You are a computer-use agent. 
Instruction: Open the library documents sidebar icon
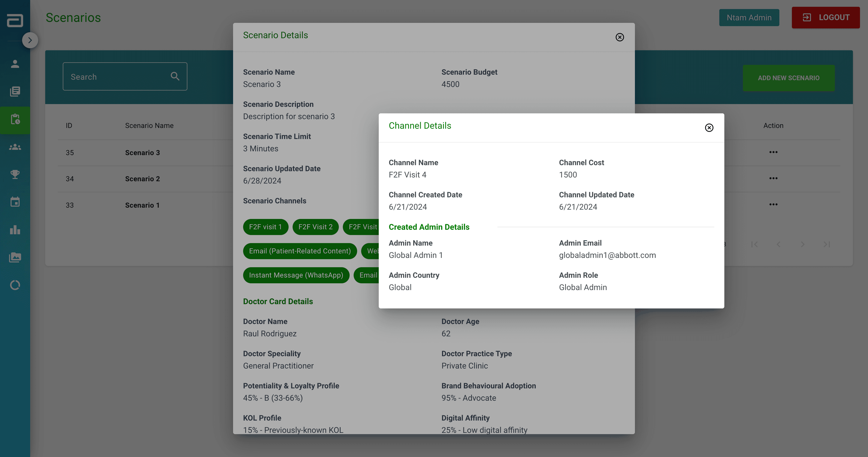coord(15,92)
